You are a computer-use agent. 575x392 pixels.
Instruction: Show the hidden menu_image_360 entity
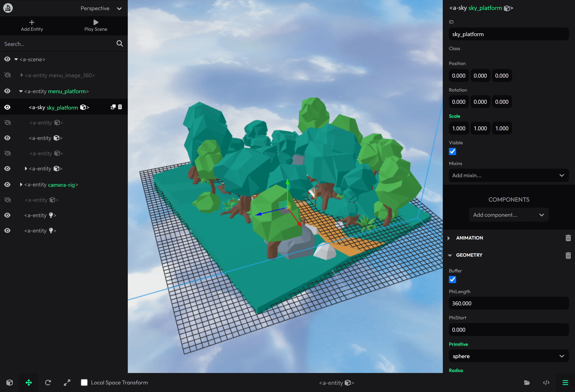click(8, 75)
